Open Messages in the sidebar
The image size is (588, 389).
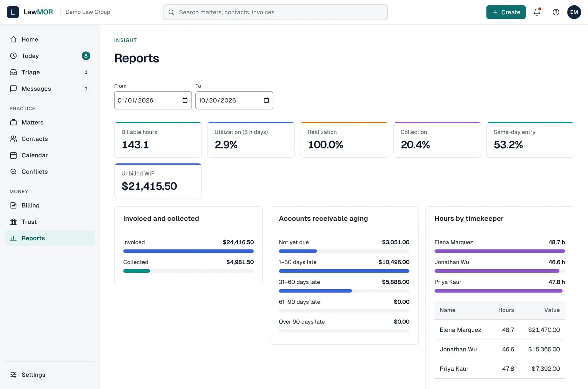click(x=50, y=88)
